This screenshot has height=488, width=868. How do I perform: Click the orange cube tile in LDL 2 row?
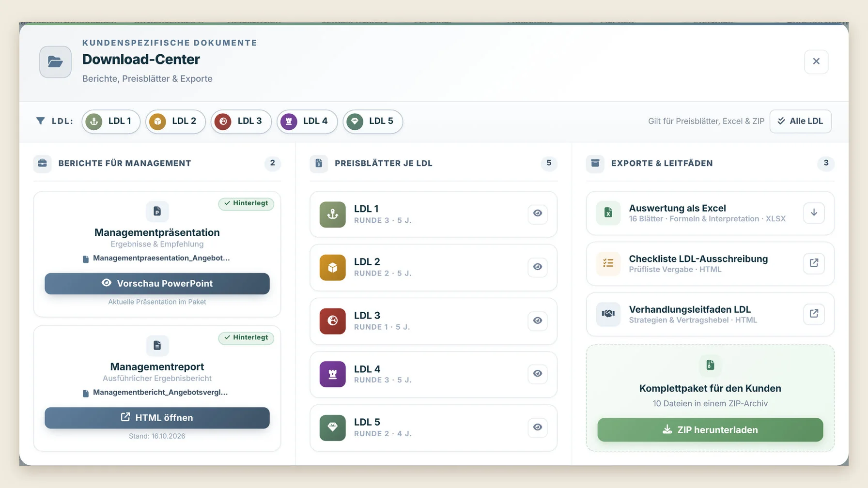point(333,268)
